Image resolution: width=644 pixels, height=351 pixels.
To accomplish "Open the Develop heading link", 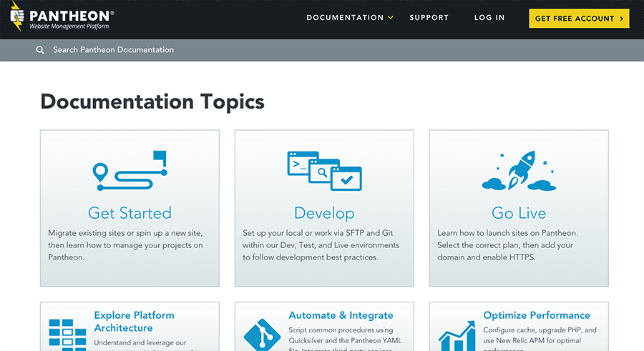I will [x=324, y=213].
